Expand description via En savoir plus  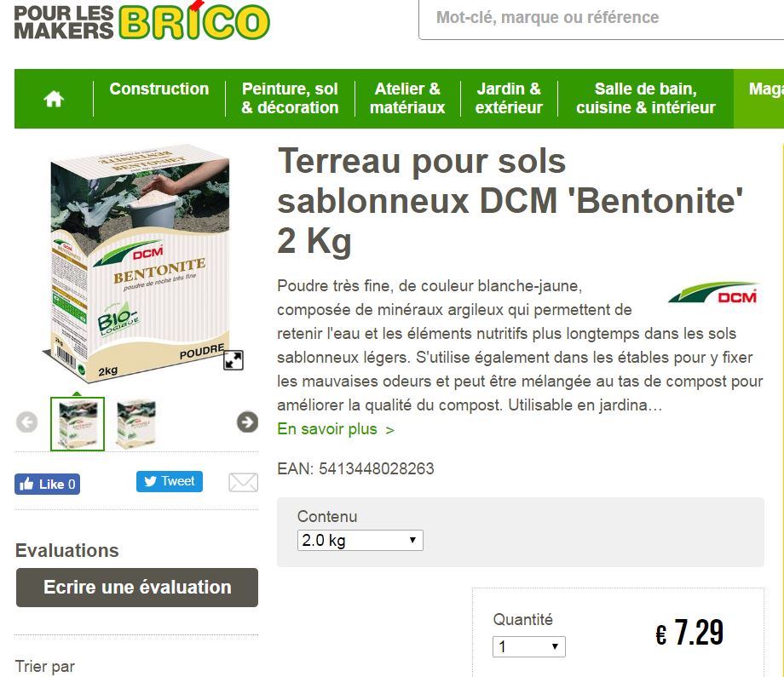(x=336, y=429)
